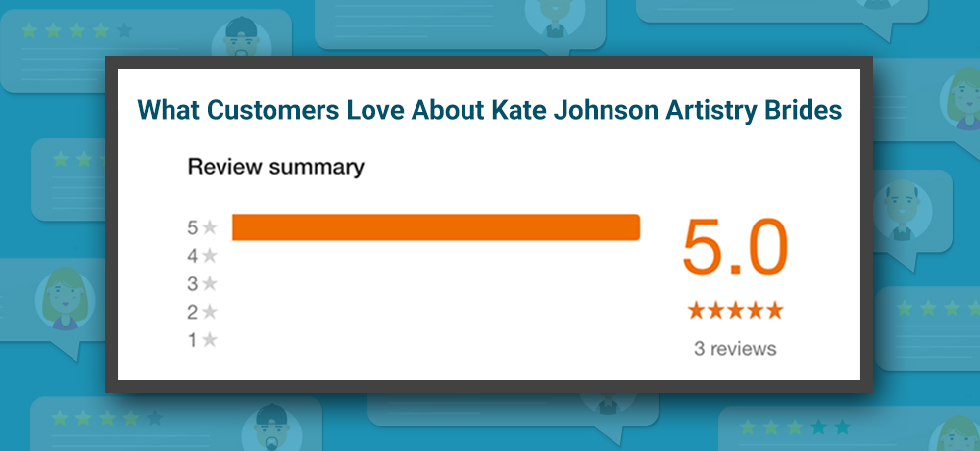Click the woman avatar at top right

point(961,99)
